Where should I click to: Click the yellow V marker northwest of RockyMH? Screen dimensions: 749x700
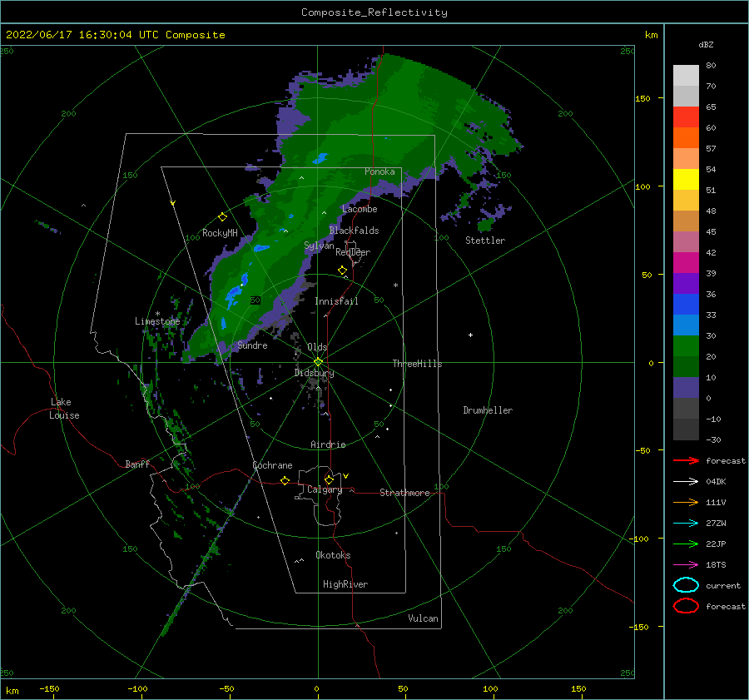[173, 203]
